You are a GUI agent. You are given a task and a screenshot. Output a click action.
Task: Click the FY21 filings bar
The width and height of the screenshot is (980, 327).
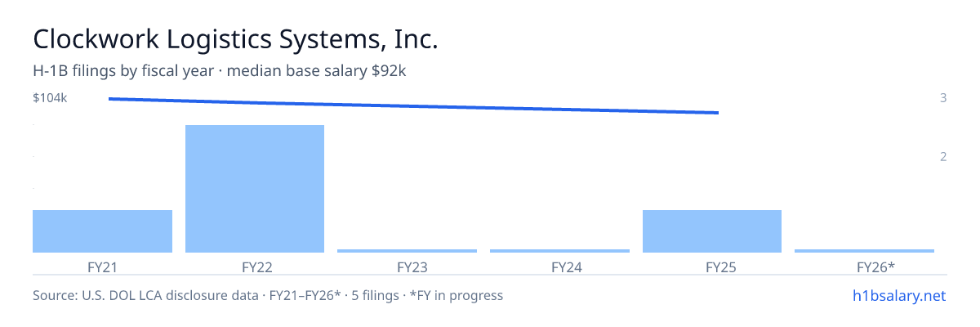point(102,231)
